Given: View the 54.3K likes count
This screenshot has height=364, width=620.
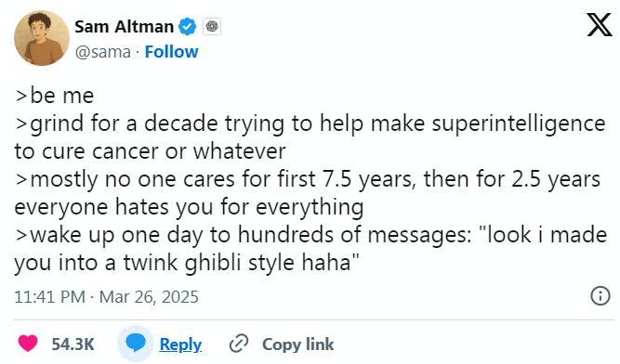Looking at the screenshot, I should [73, 344].
